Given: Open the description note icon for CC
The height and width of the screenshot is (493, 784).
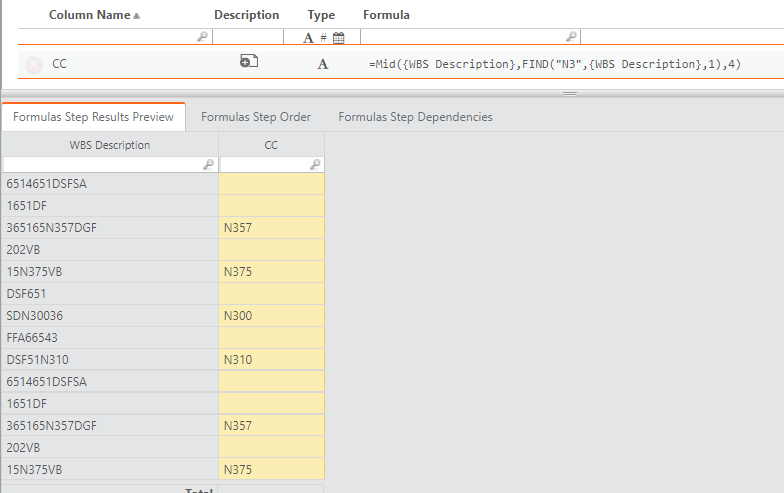Looking at the screenshot, I should tap(249, 62).
